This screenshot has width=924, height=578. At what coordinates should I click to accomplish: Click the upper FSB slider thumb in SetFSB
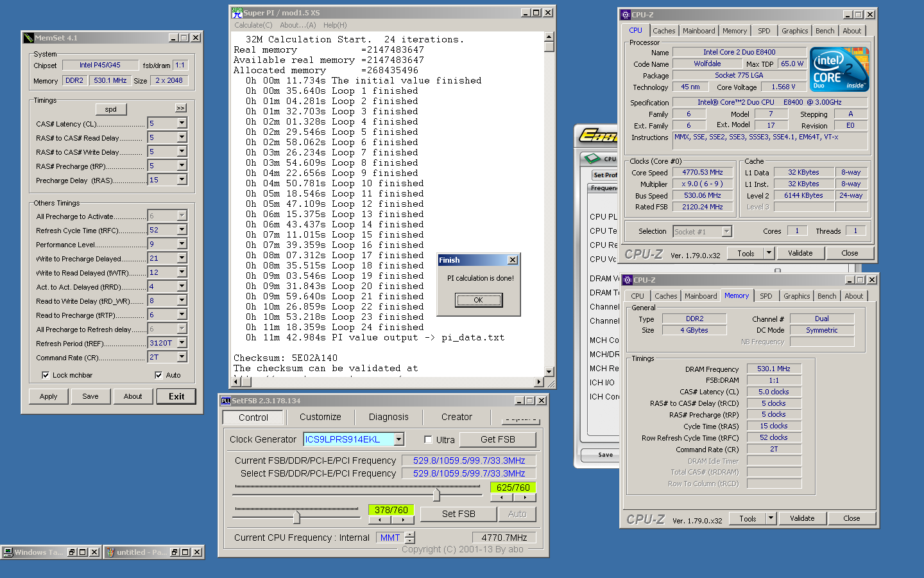pos(436,495)
